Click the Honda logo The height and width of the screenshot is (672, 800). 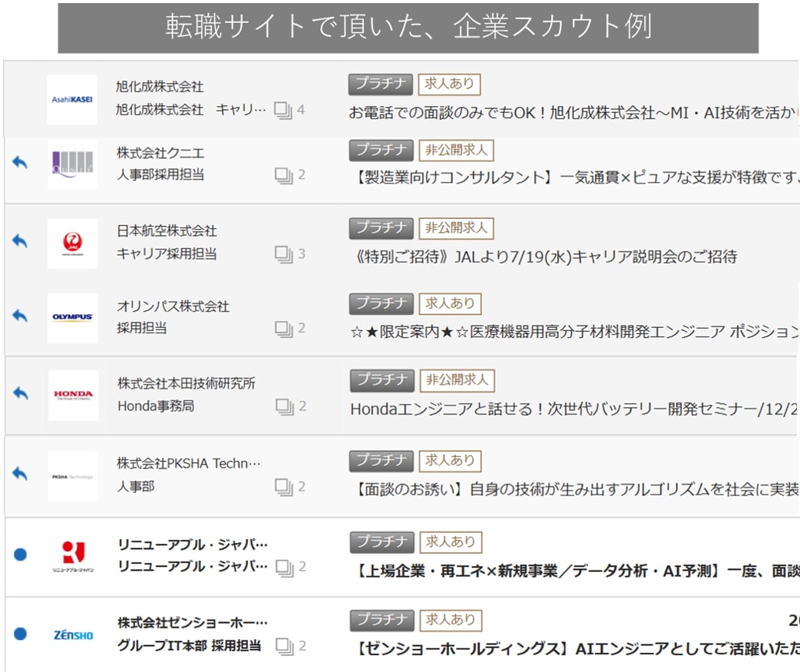point(74,396)
